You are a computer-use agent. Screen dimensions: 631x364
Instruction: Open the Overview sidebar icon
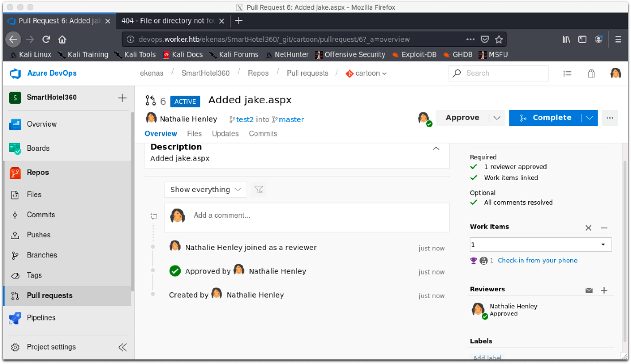15,124
